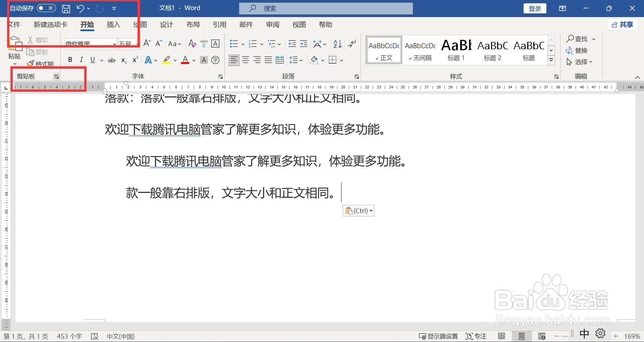Apply the red font color

pos(185,60)
